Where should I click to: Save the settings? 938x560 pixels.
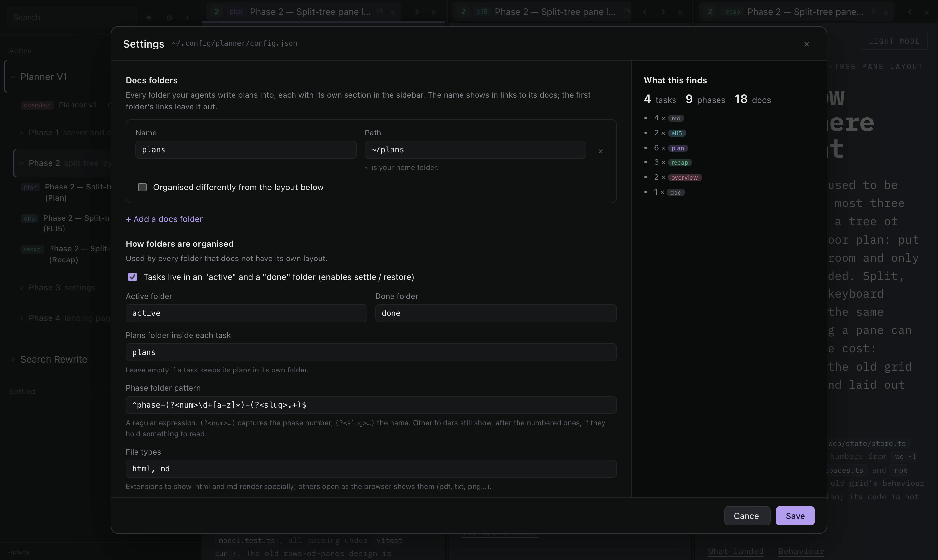tap(795, 516)
